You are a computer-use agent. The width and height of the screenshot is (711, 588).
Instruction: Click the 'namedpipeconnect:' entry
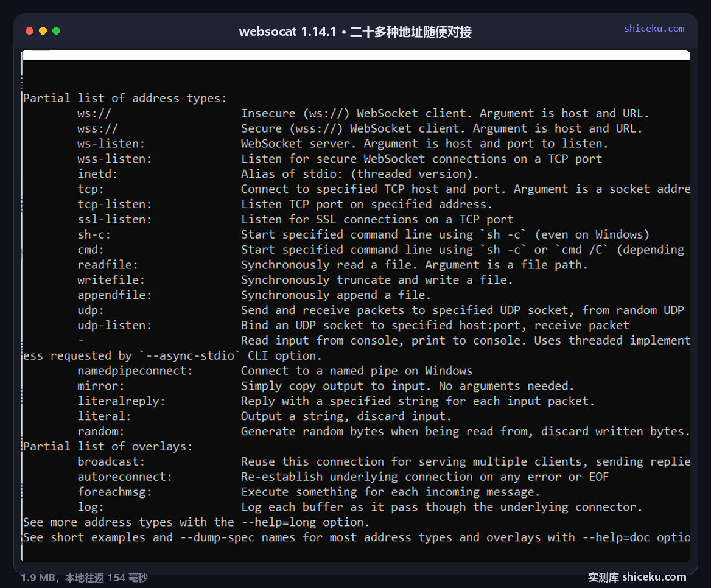tap(135, 371)
